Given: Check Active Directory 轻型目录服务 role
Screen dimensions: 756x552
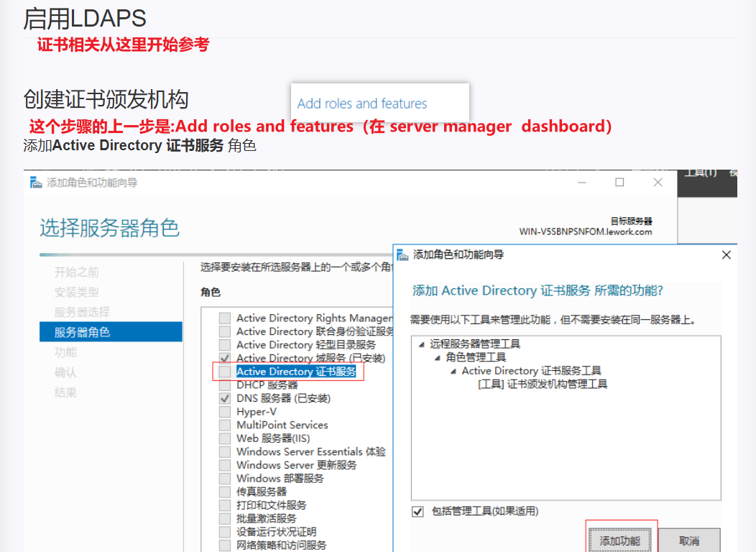Looking at the screenshot, I should tap(225, 345).
